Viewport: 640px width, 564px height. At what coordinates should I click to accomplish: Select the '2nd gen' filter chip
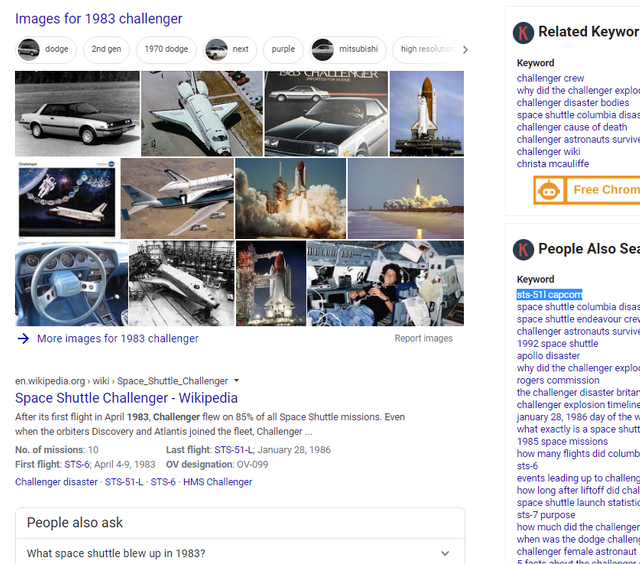click(x=106, y=49)
